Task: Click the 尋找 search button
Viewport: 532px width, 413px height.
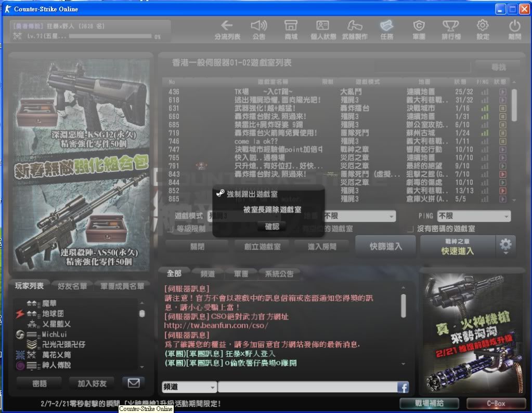Action: (498, 67)
